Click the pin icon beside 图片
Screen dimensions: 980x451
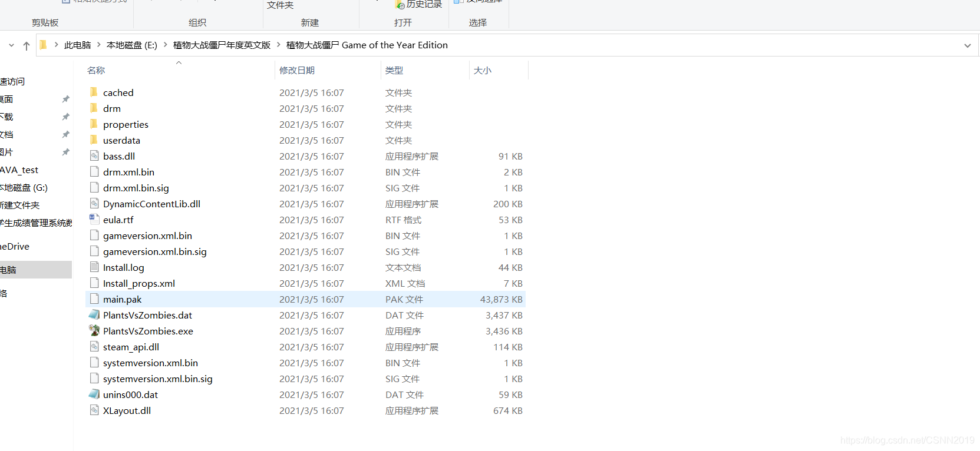[65, 152]
